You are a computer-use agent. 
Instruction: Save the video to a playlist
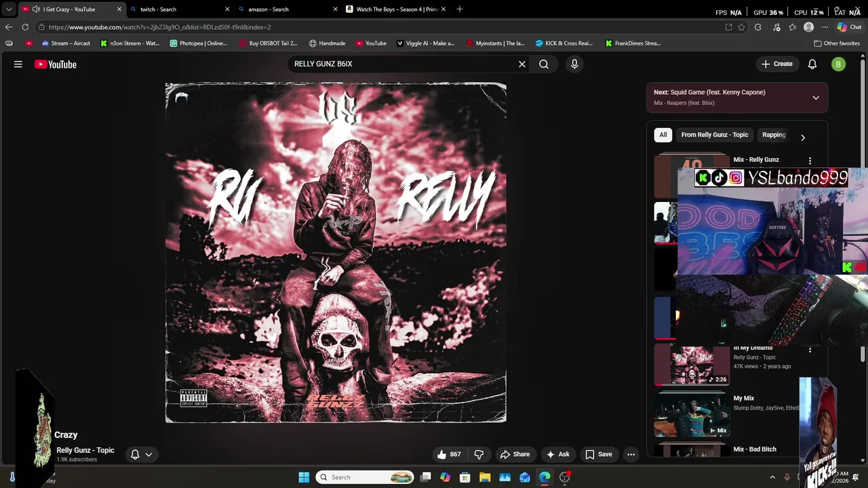(599, 455)
